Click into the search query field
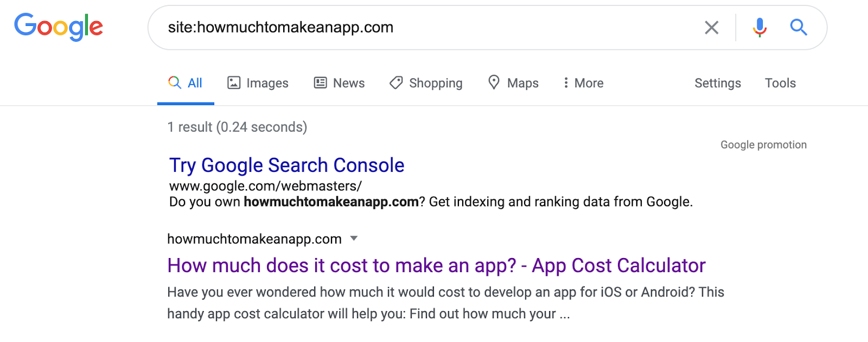Screen dimensions: 868x342 click(423, 28)
